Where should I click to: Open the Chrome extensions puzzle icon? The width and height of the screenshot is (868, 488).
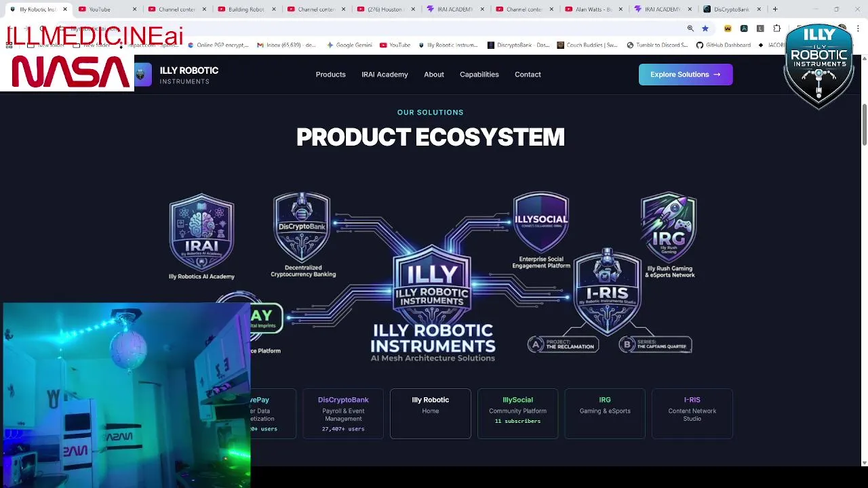click(777, 28)
